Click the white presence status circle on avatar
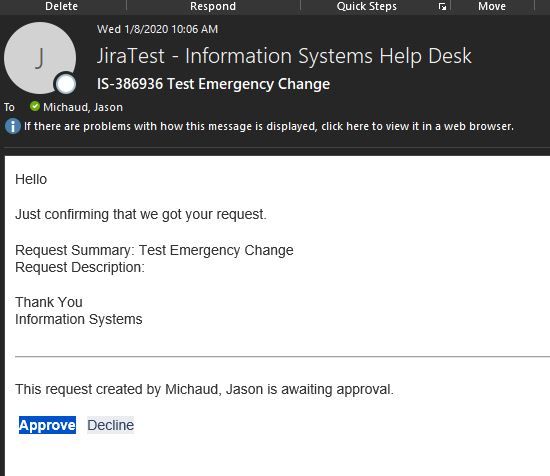 pyautogui.click(x=66, y=84)
